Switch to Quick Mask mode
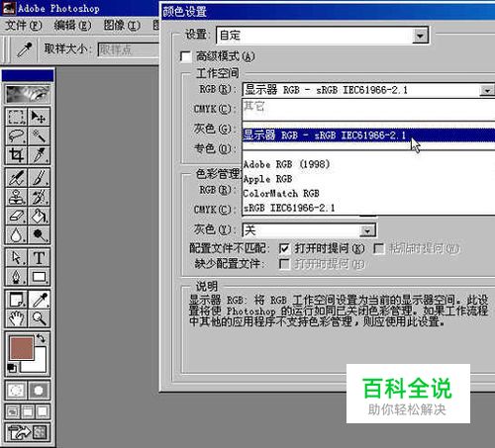The width and height of the screenshot is (495, 448). (x=39, y=391)
